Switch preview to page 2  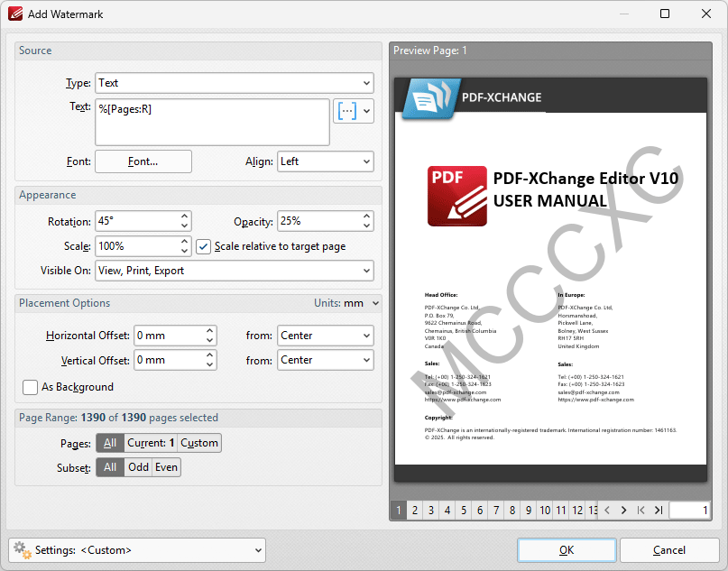[x=415, y=511]
